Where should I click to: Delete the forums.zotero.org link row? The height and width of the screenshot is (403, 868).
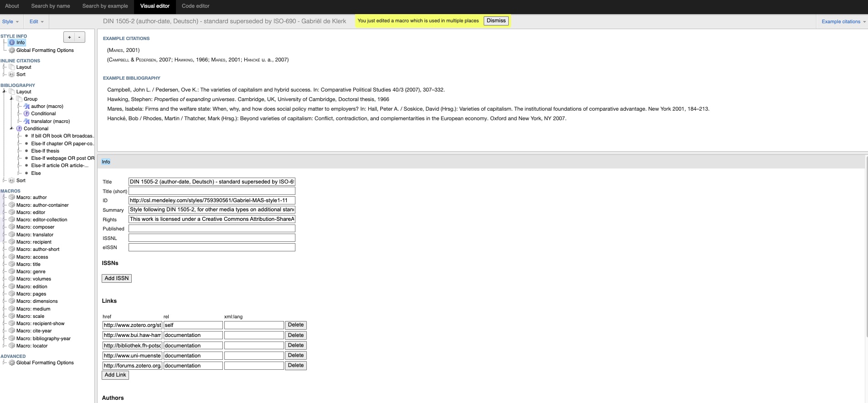(x=296, y=366)
